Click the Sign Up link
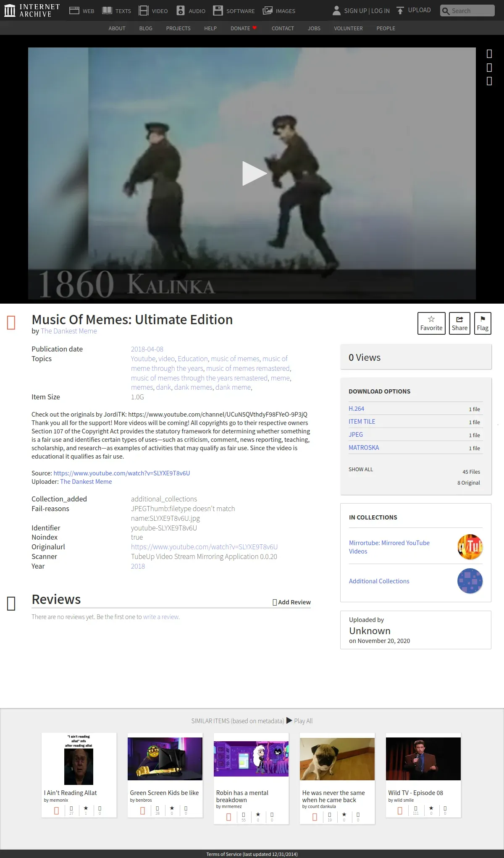 point(355,10)
